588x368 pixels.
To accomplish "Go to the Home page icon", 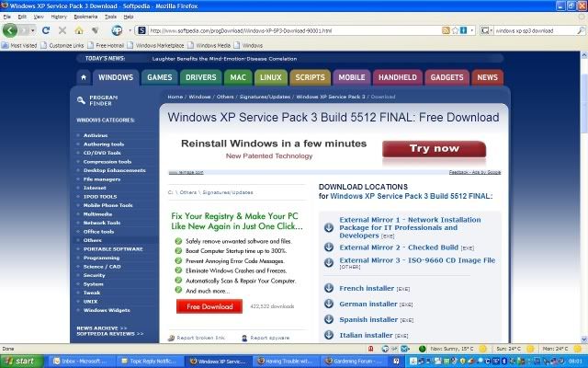I will click(x=79, y=30).
